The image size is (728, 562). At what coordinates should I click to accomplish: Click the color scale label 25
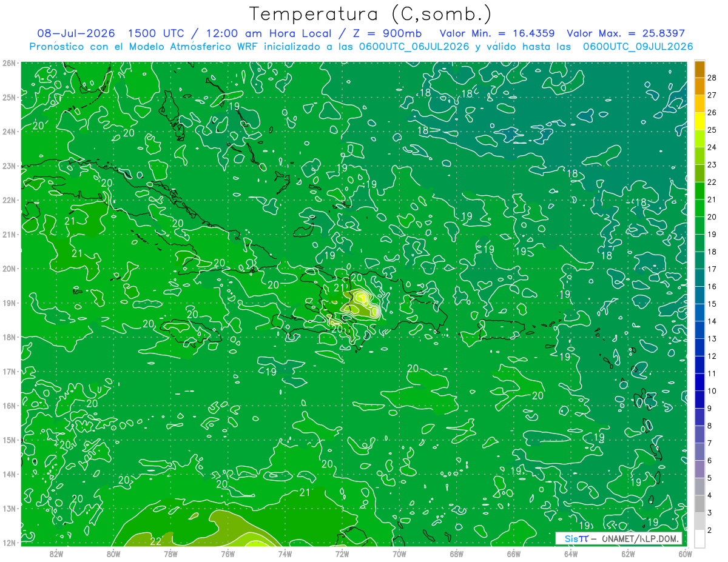[712, 130]
